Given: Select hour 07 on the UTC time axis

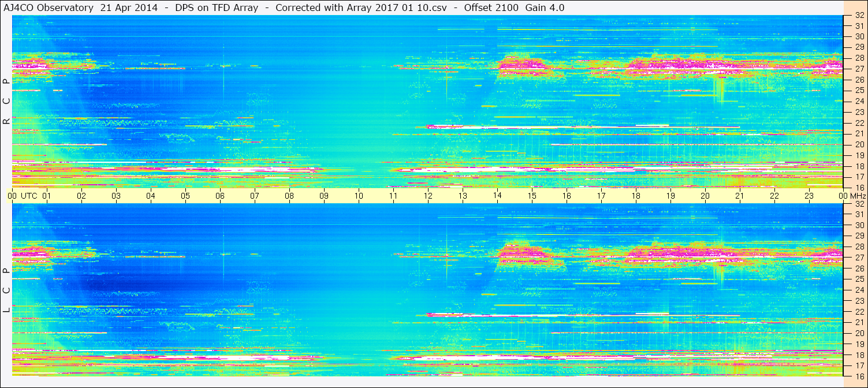Looking at the screenshot, I should click(x=255, y=196).
